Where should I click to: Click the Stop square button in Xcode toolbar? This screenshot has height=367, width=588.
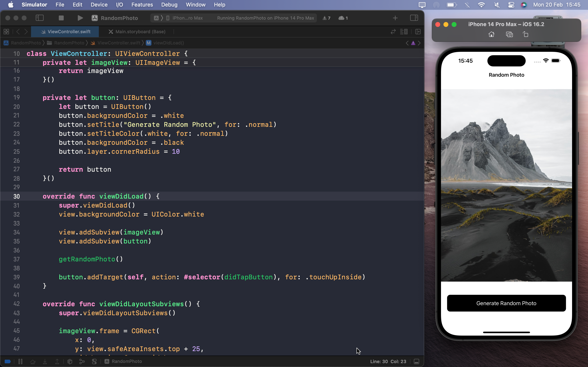coord(61,18)
